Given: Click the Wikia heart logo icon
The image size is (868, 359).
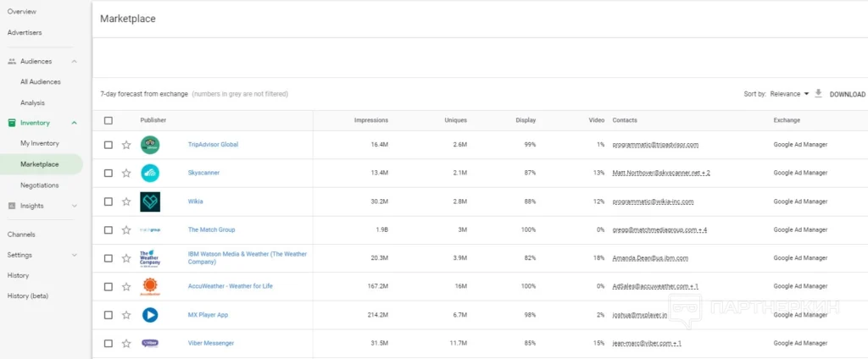Looking at the screenshot, I should [150, 202].
